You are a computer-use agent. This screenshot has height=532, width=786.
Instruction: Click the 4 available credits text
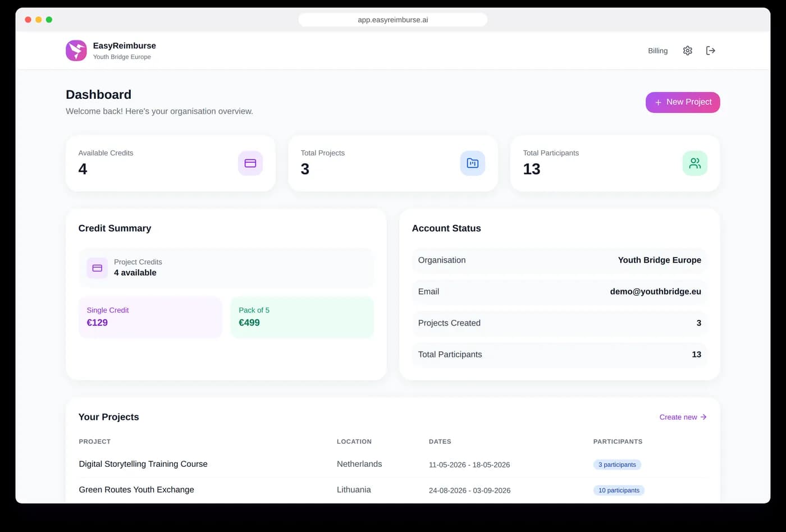[135, 273]
